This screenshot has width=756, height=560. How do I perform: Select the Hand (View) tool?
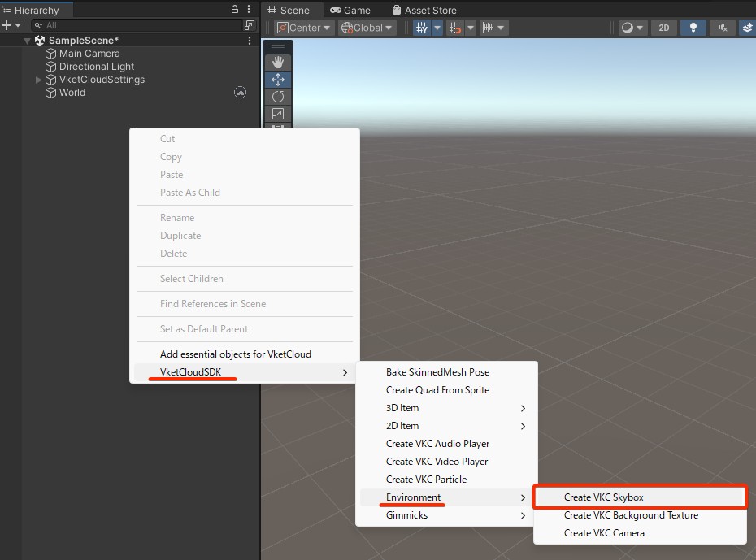[278, 63]
